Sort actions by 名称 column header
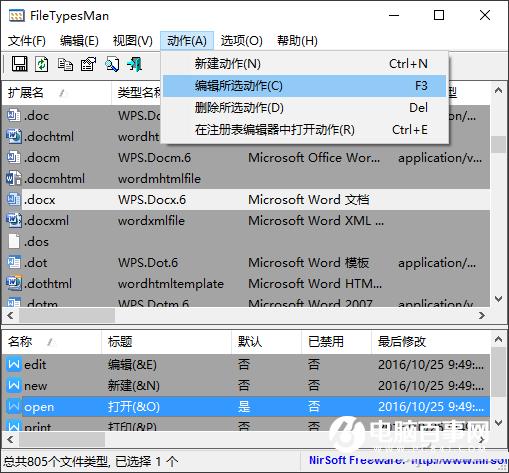Viewport: 509px width, 473px height. (x=52, y=341)
